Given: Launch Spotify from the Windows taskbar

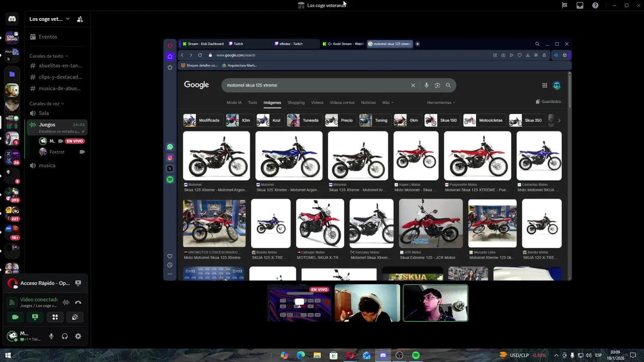Looking at the screenshot, I should 416,355.
